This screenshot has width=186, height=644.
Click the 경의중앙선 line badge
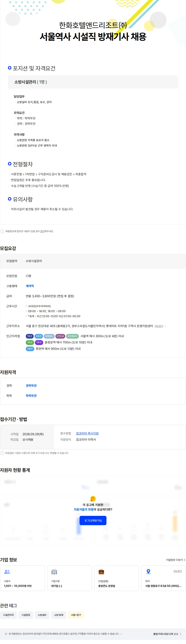[72, 336]
